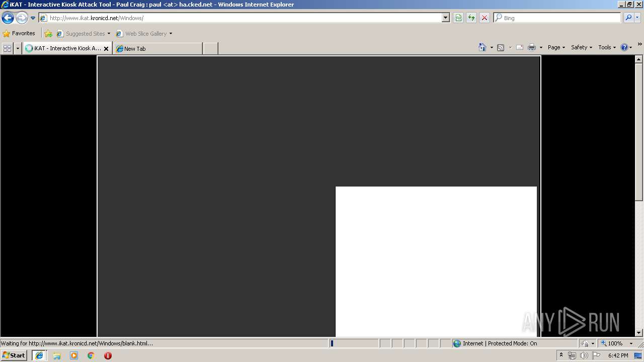Go forward with the Forward arrow button
This screenshot has width=644, height=362.
pyautogui.click(x=22, y=18)
